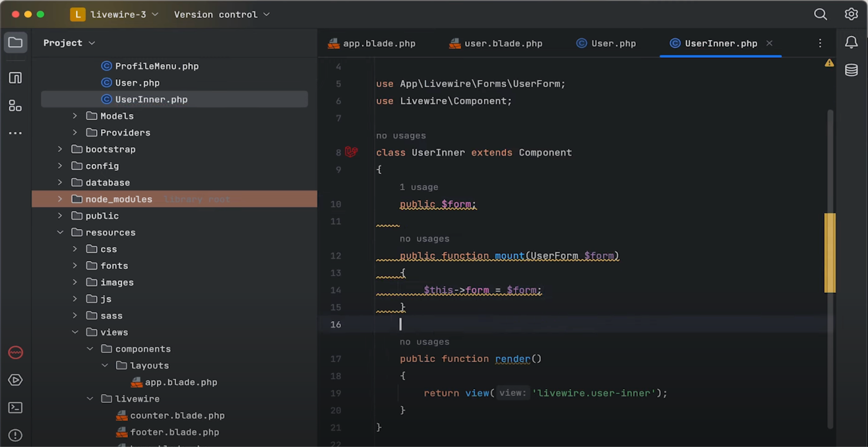Open the Services run icon

tap(15, 380)
